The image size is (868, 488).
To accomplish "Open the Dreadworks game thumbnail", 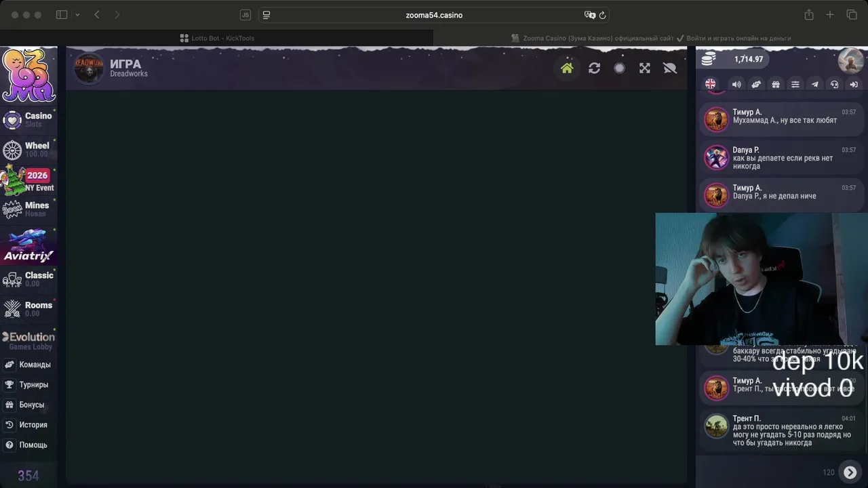I will [x=89, y=68].
